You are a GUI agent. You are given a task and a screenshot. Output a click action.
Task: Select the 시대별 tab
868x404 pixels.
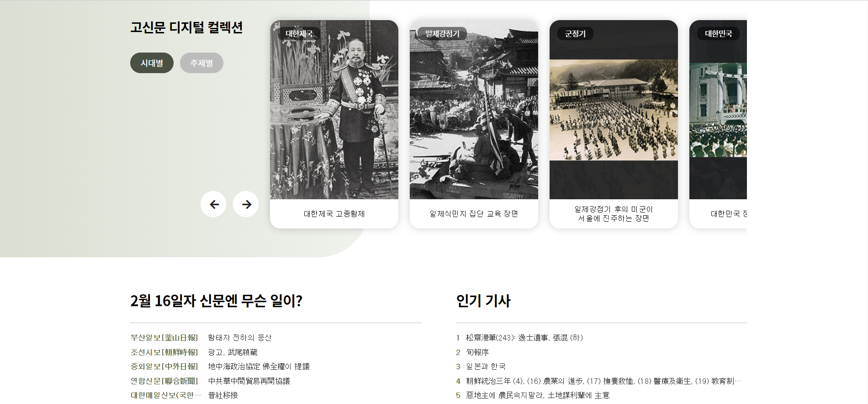click(x=152, y=63)
